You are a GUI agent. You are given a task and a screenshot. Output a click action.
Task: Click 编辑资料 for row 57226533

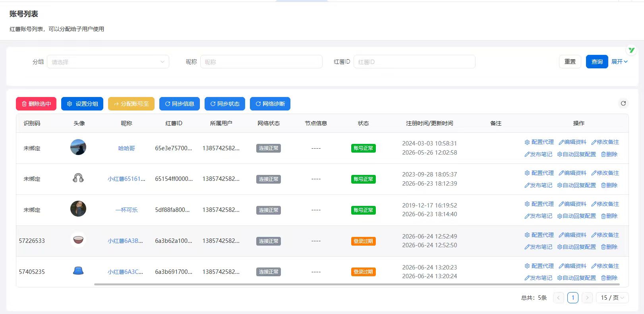(572, 235)
